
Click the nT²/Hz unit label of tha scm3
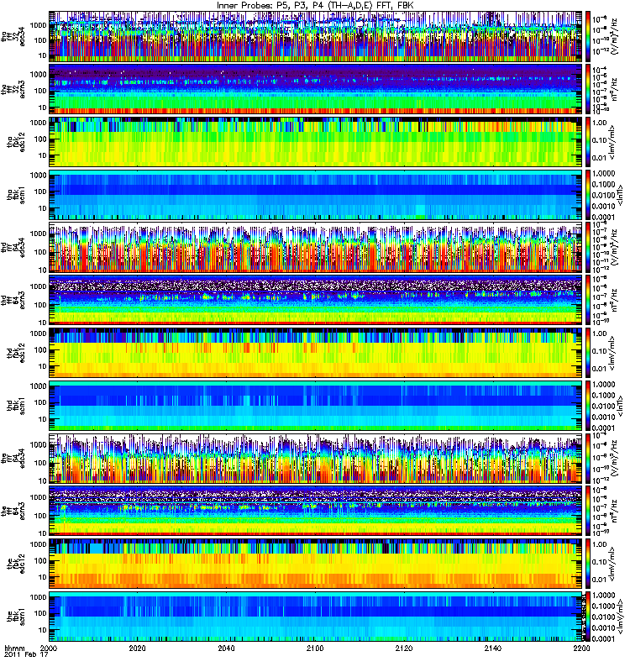[614, 89]
